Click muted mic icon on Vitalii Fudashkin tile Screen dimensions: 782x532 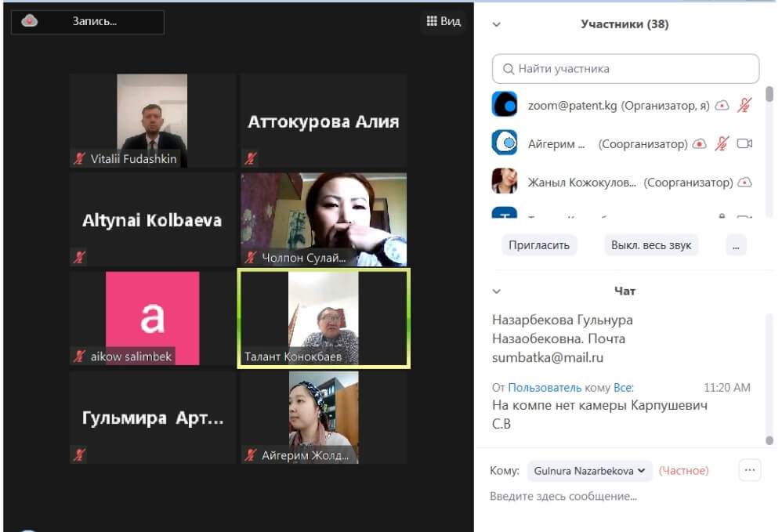click(79, 159)
